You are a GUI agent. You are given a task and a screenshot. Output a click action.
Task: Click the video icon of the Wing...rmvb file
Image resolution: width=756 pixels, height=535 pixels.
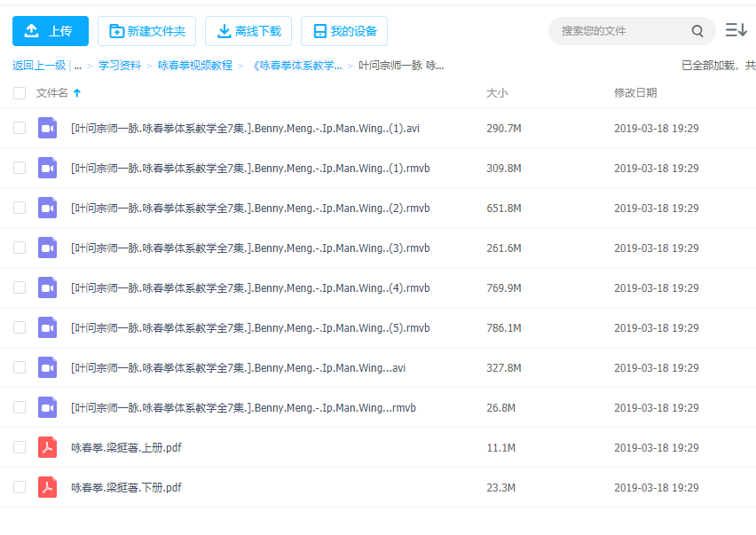click(47, 407)
